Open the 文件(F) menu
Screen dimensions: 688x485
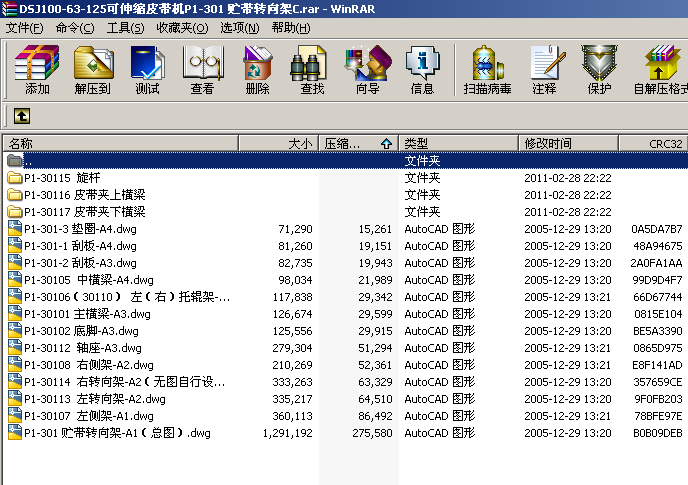[25, 27]
